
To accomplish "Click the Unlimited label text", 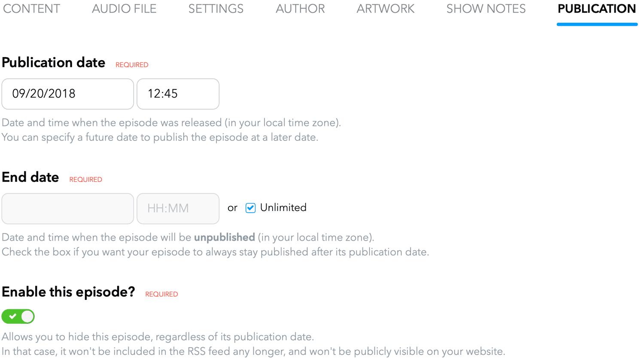I will [283, 207].
